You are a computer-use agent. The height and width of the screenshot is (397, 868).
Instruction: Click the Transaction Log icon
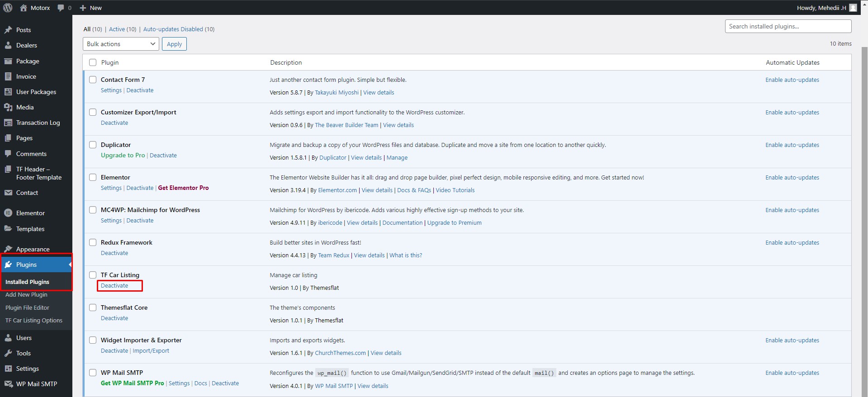tap(8, 123)
